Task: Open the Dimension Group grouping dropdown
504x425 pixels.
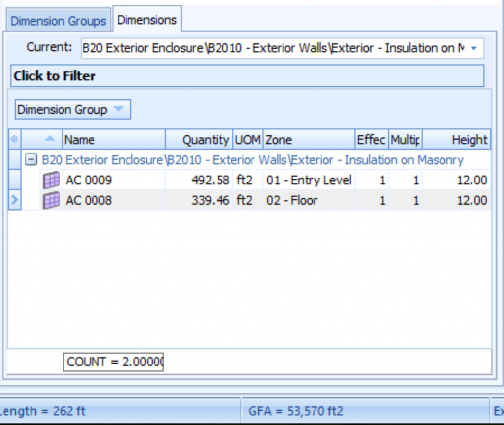Action: pyautogui.click(x=73, y=110)
